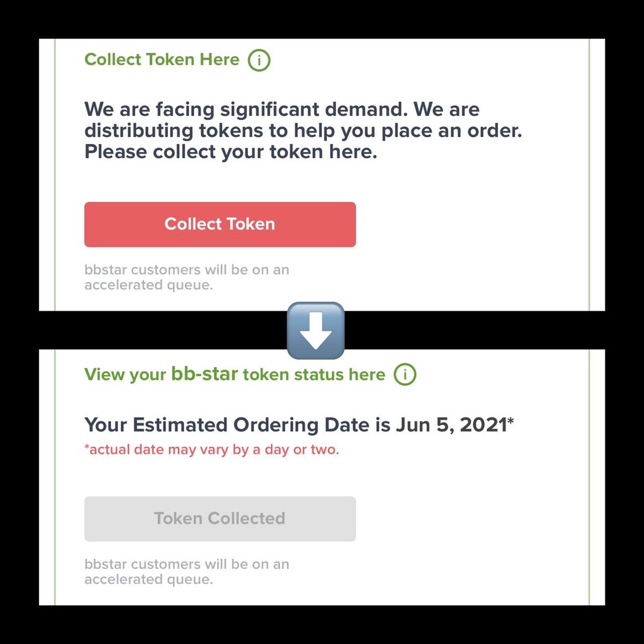Click the estimated ordering date Jun 5, 2021 text
644x644 pixels.
[298, 425]
